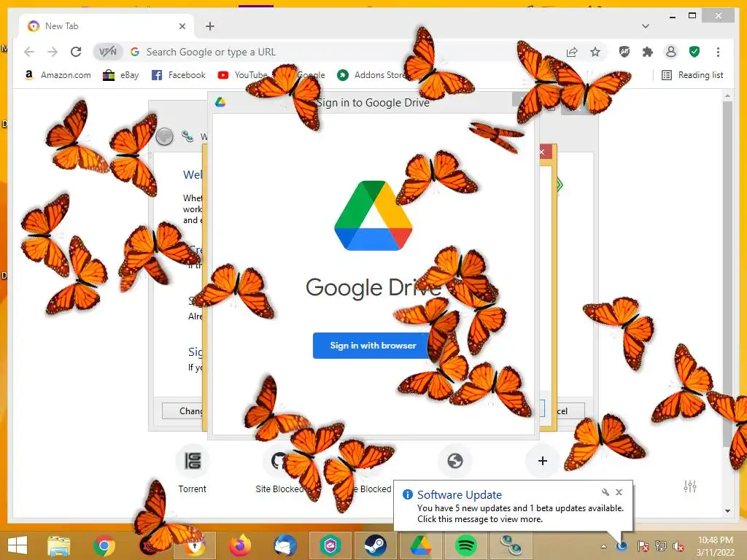Open File Explorer from the taskbar
The height and width of the screenshot is (560, 747).
point(58,545)
